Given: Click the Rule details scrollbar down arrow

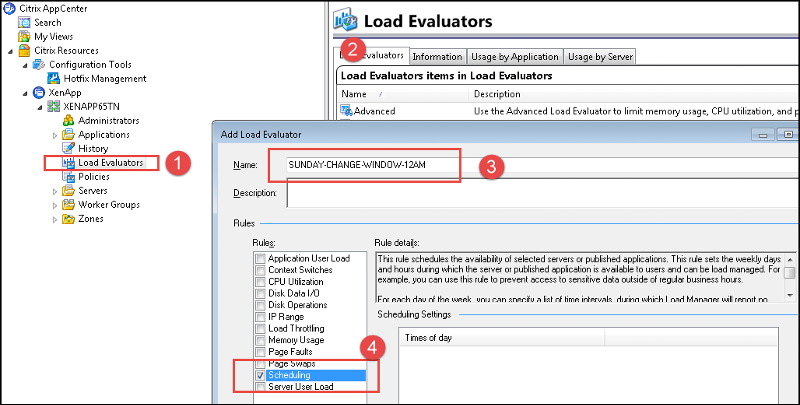Looking at the screenshot, I should click(x=790, y=295).
